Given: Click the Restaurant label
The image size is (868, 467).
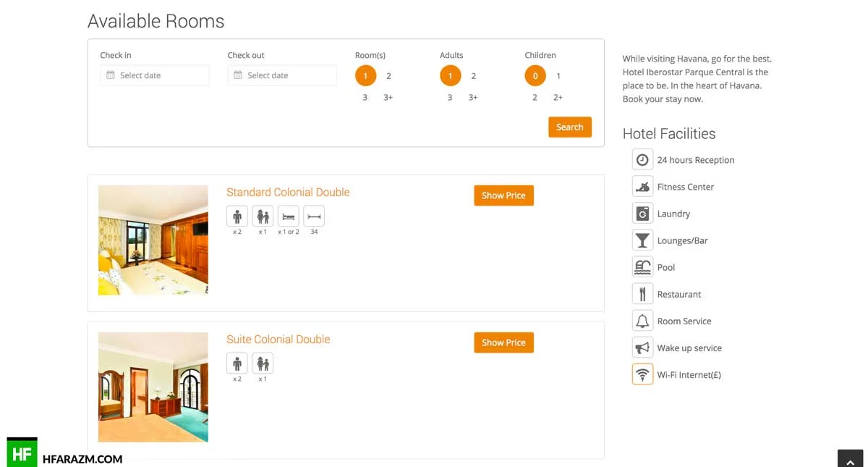Looking at the screenshot, I should point(679,294).
